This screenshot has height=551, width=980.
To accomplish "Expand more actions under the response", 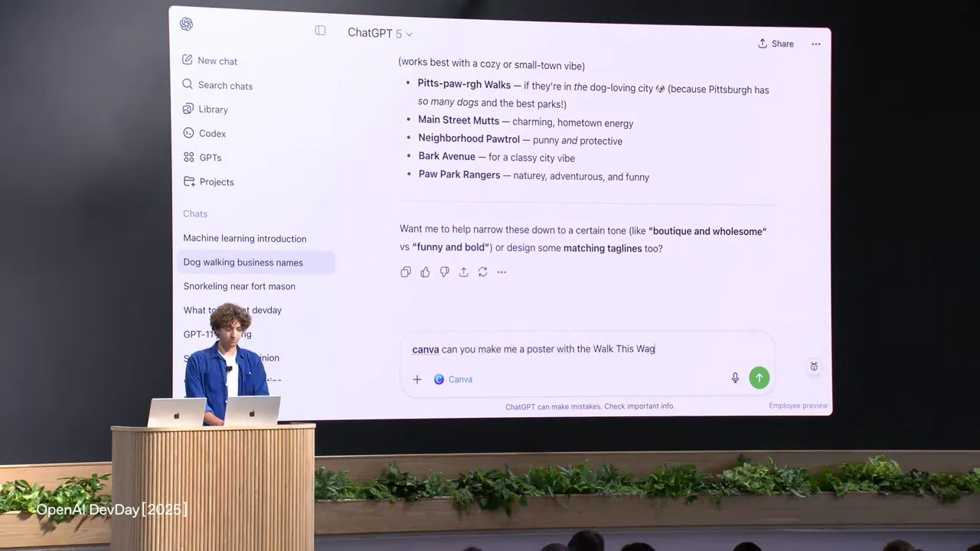I will point(501,272).
